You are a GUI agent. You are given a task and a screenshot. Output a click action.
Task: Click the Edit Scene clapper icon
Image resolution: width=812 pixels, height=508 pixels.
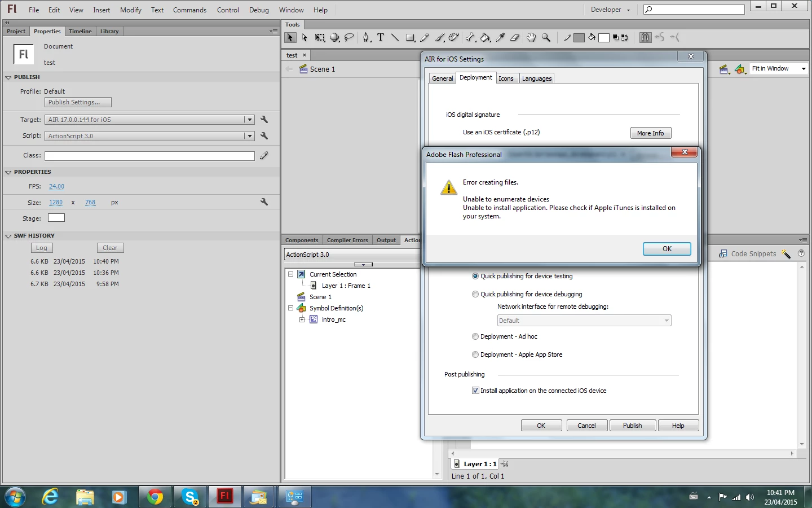(725, 69)
